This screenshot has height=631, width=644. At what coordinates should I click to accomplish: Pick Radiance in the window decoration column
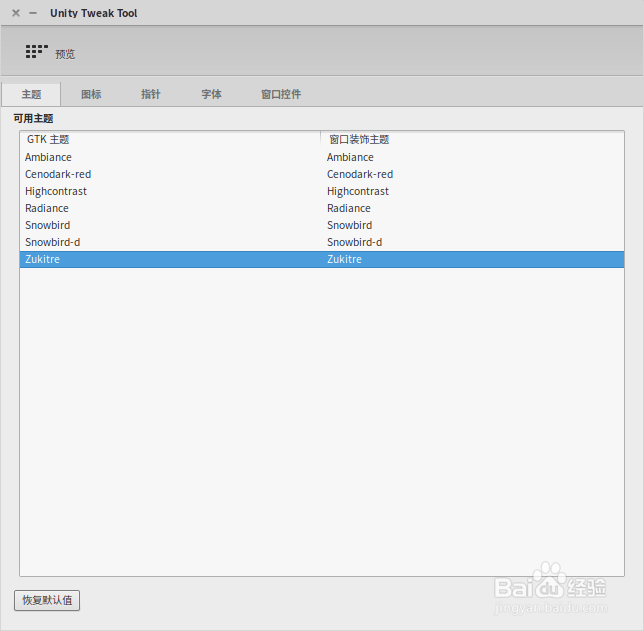coord(349,208)
